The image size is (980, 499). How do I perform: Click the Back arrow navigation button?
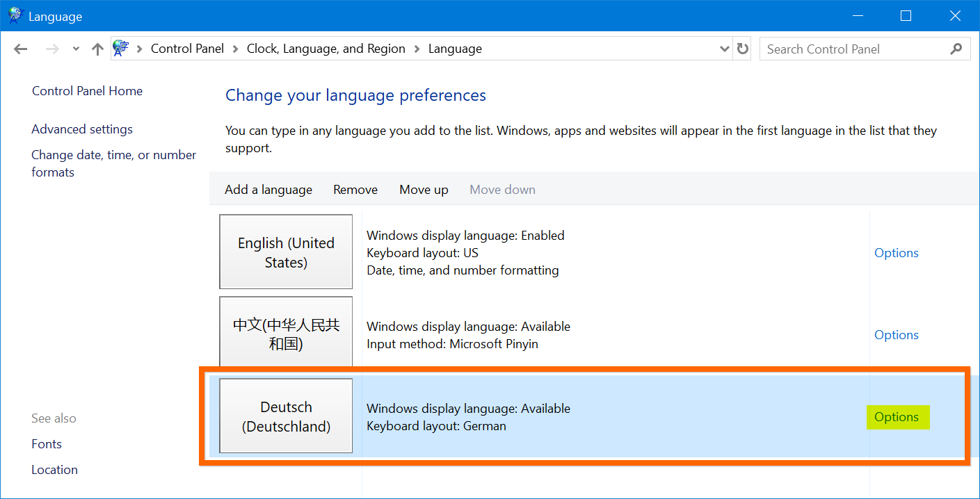20,49
